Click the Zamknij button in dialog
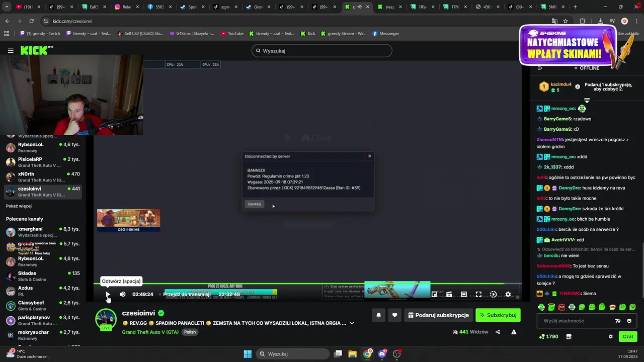Viewport: 644px width, 362px height. point(254,204)
